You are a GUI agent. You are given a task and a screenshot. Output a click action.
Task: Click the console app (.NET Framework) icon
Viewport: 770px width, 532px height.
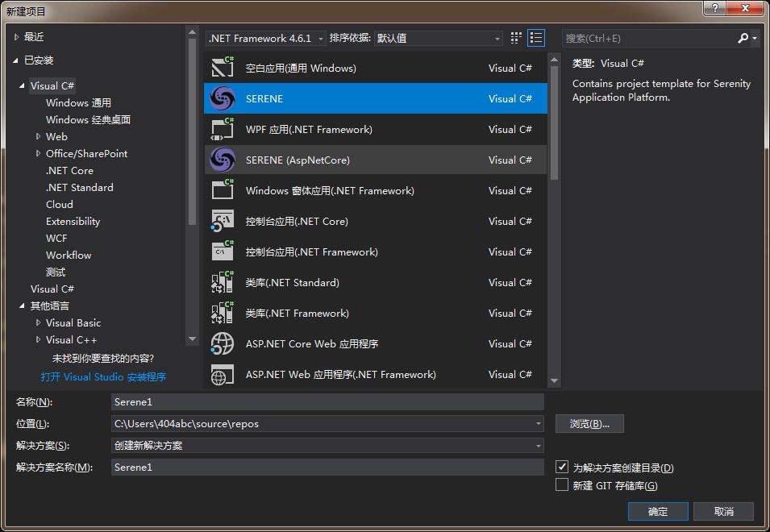pyautogui.click(x=223, y=251)
